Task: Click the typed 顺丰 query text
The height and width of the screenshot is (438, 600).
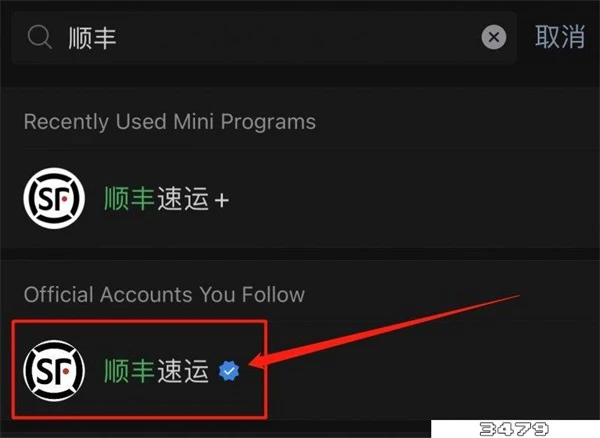Action: coord(92,38)
